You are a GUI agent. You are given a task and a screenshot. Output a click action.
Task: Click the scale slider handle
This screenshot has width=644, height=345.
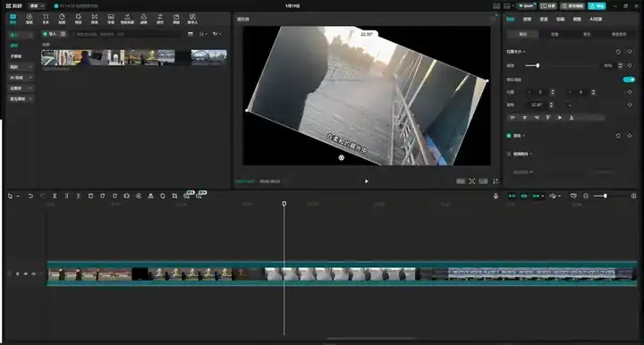coord(538,65)
